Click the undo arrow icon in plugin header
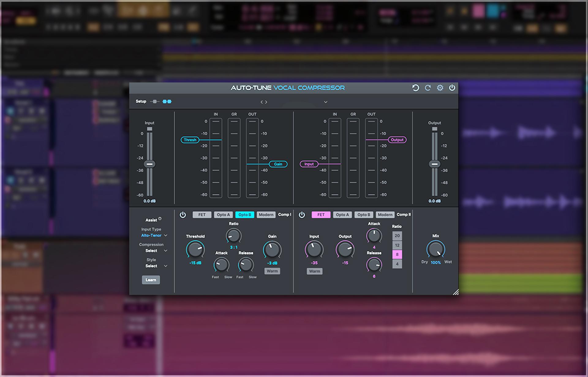Screen dimensions: 588x377 point(415,88)
